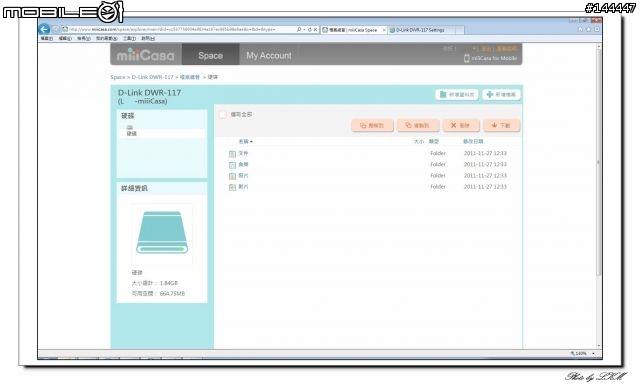Click the fourth folder's icon in the file list
640x388 pixels.
click(x=232, y=187)
